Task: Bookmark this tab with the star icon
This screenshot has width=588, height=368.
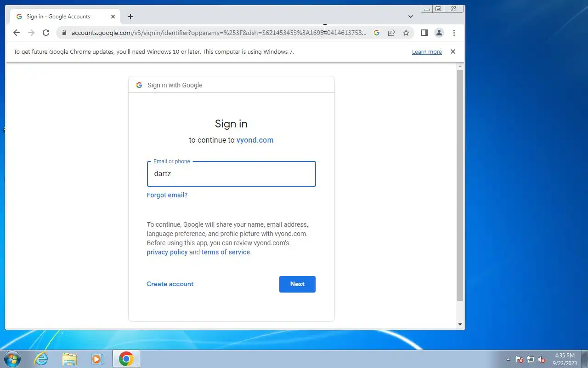Action: tap(406, 33)
